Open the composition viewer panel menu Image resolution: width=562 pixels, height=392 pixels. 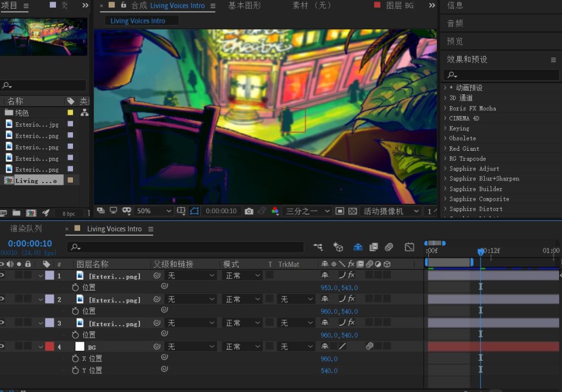coord(213,5)
